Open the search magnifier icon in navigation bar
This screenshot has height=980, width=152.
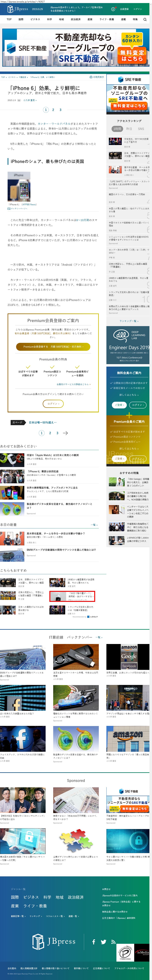(145, 19)
